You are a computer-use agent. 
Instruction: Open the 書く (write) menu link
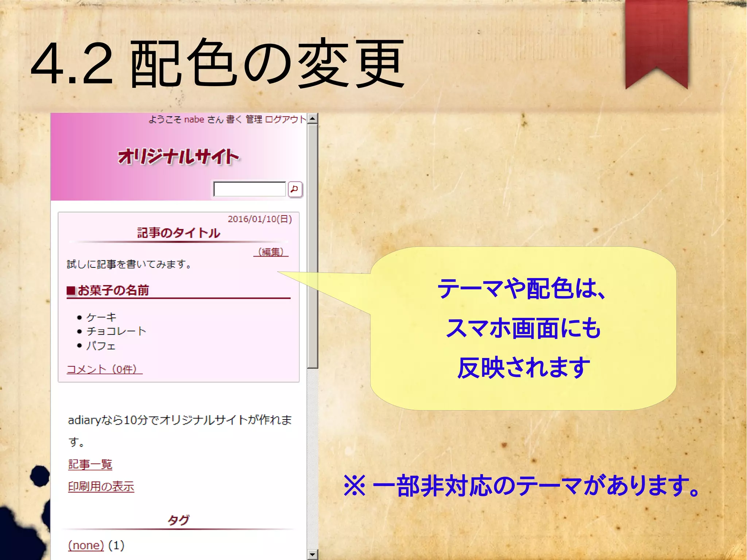point(233,119)
